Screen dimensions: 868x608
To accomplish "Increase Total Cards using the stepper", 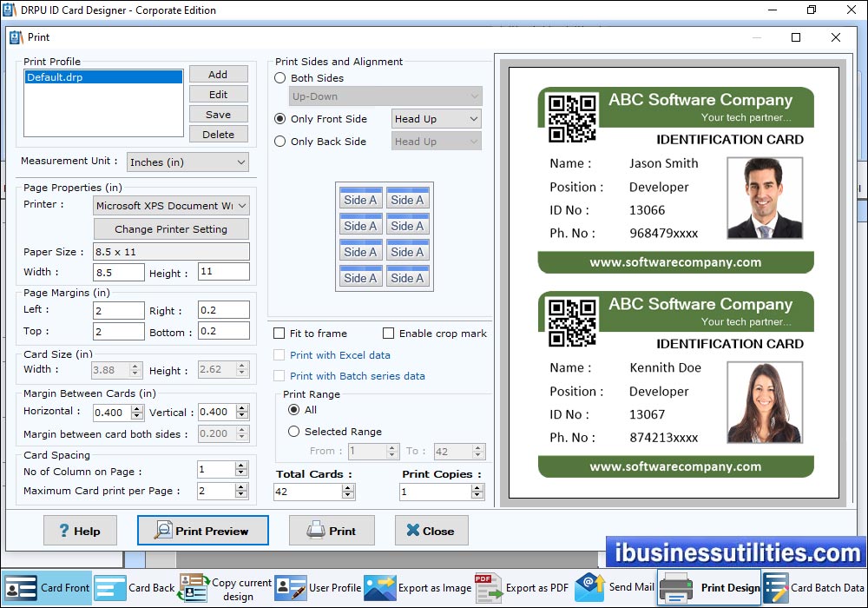I will click(x=346, y=487).
